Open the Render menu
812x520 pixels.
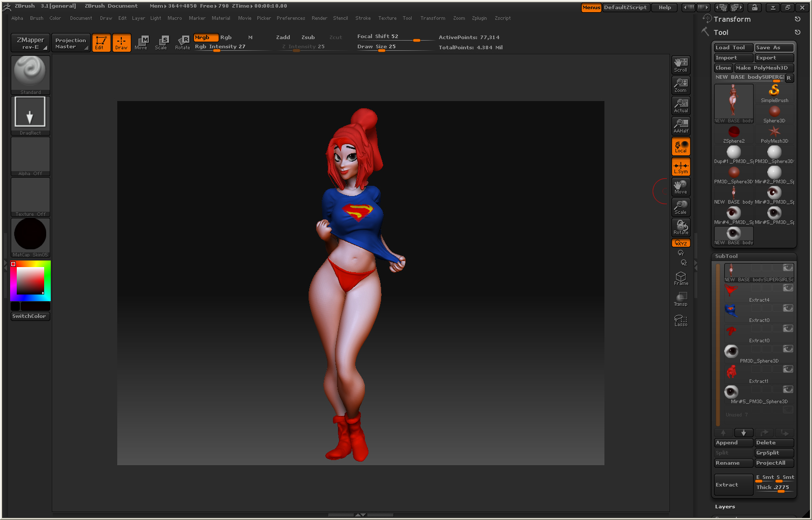tap(319, 18)
